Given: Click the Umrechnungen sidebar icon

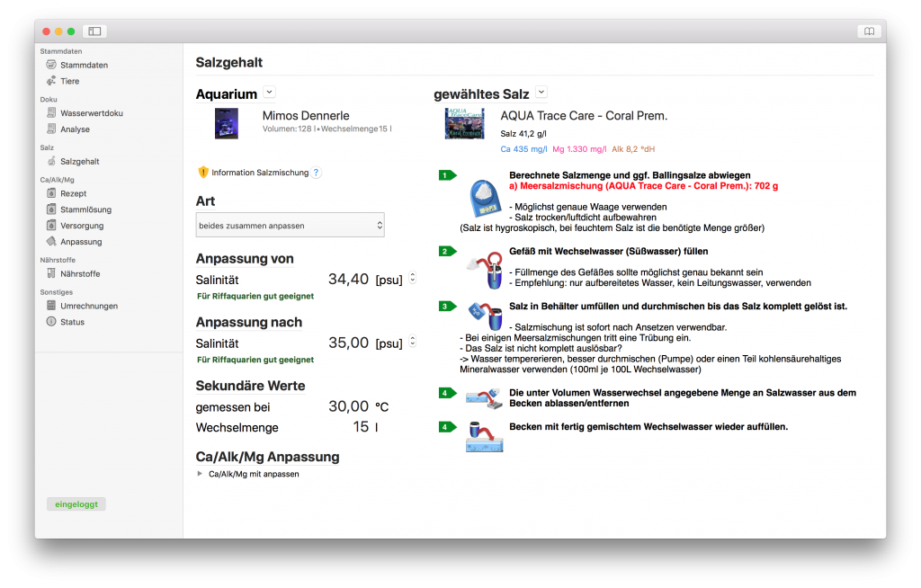Looking at the screenshot, I should click(x=51, y=306).
